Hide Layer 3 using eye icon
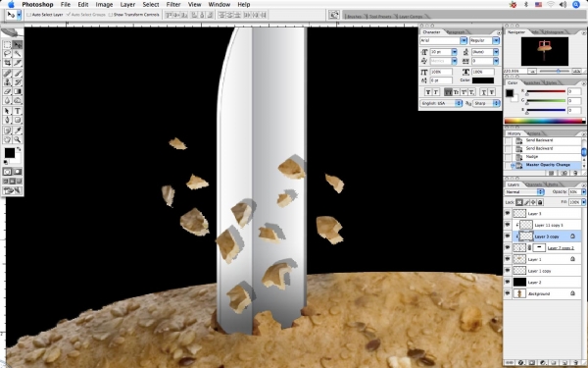 pos(508,213)
